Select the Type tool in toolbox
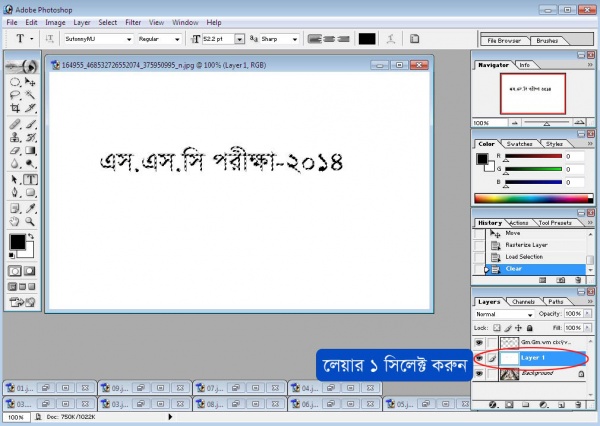The width and height of the screenshot is (600, 426). [x=30, y=180]
